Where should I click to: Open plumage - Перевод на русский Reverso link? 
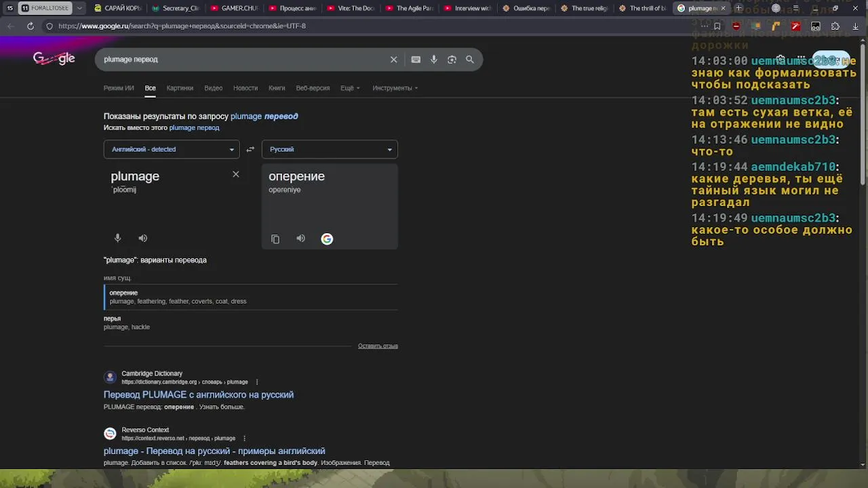click(214, 451)
